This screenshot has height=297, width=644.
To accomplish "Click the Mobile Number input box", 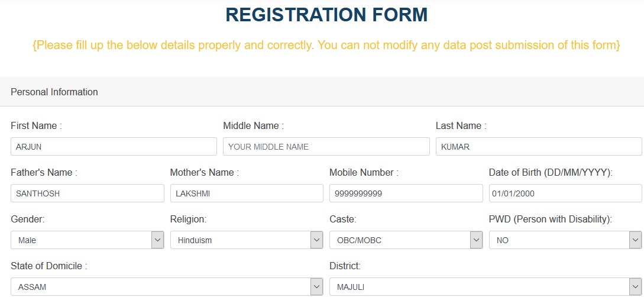I will pos(406,193).
